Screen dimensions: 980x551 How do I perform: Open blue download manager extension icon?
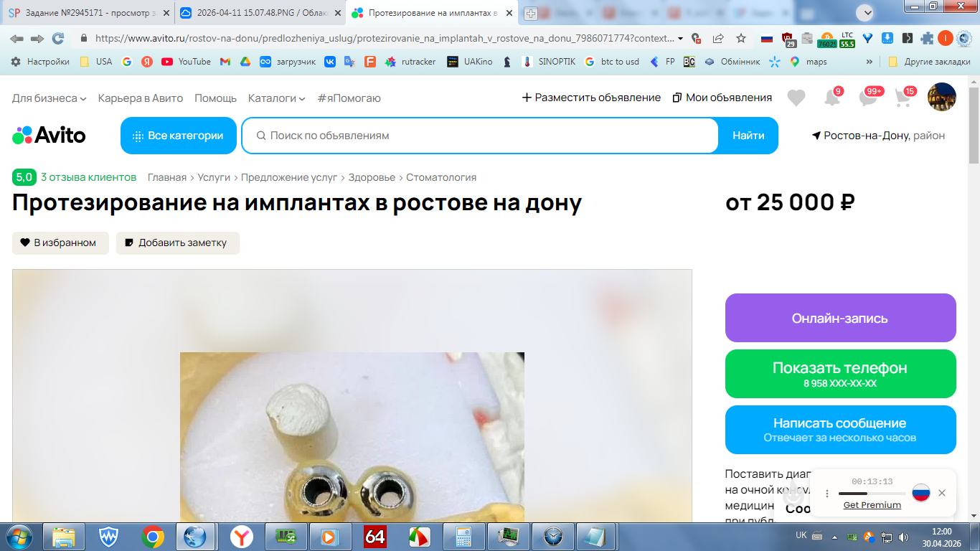pos(887,39)
